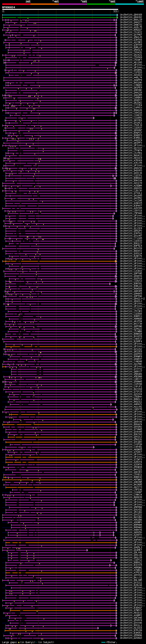
Task: Select hit UniRef100_A8MRQ5
Action: tap(131, 318)
